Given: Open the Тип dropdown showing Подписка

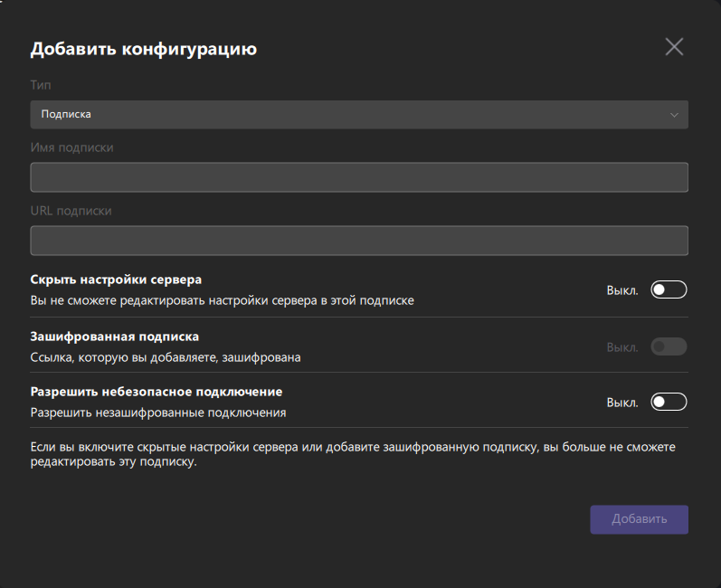Looking at the screenshot, I should 359,115.
